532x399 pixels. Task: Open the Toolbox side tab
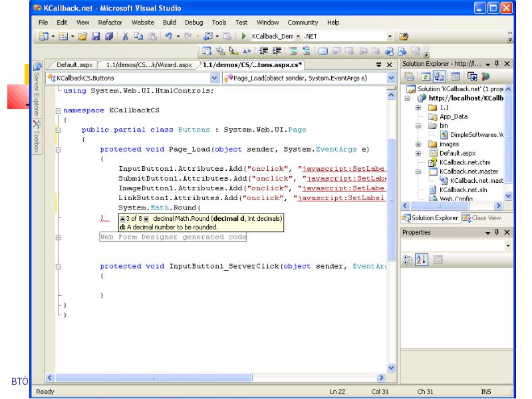[37, 136]
